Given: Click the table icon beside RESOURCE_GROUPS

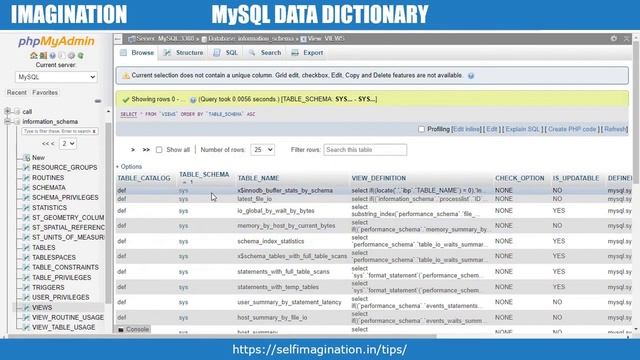Looking at the screenshot, I should (x=26, y=167).
